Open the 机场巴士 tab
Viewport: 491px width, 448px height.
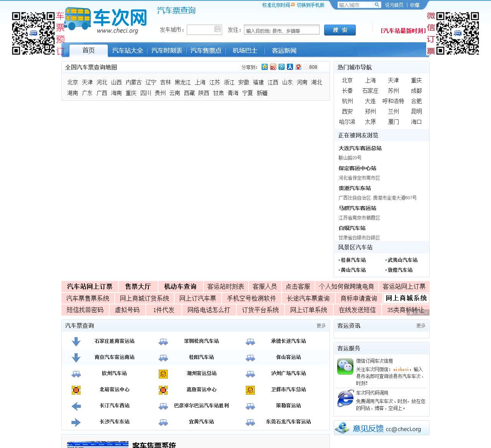point(245,50)
